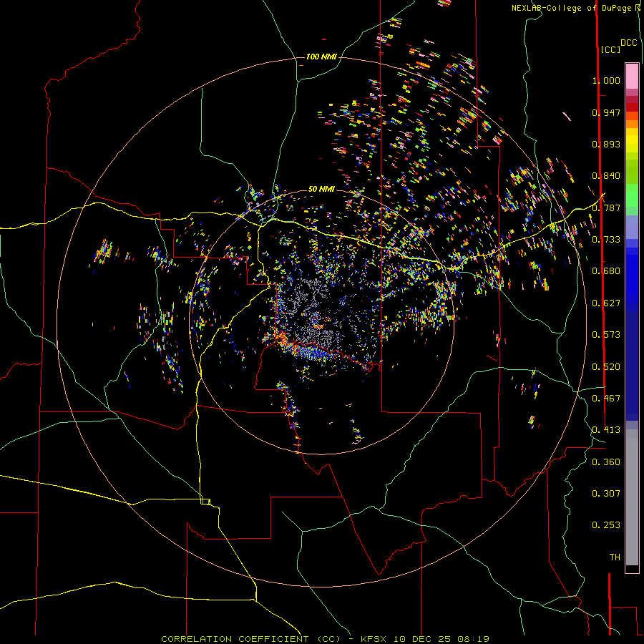Click the 0.893 value on the color scale
Image resolution: width=644 pixels, height=644 pixels.
606,144
